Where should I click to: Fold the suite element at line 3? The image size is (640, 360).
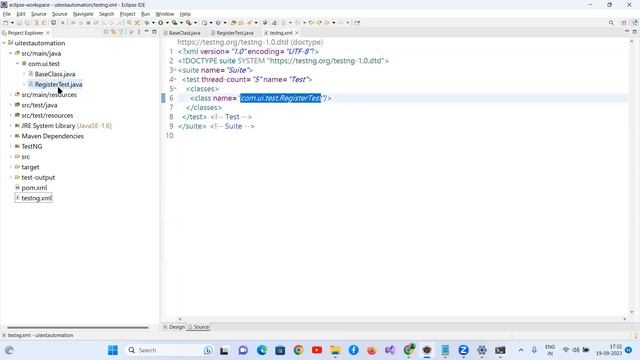coord(176,70)
